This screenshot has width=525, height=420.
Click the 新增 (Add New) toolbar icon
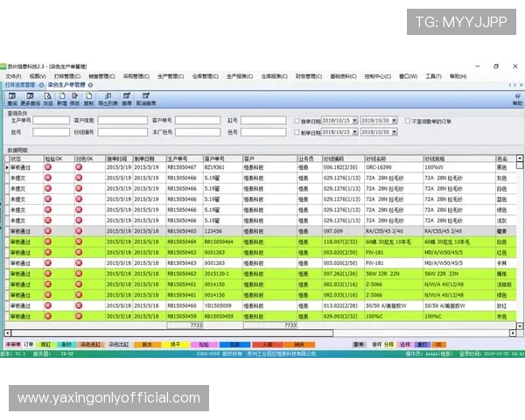tap(61, 98)
